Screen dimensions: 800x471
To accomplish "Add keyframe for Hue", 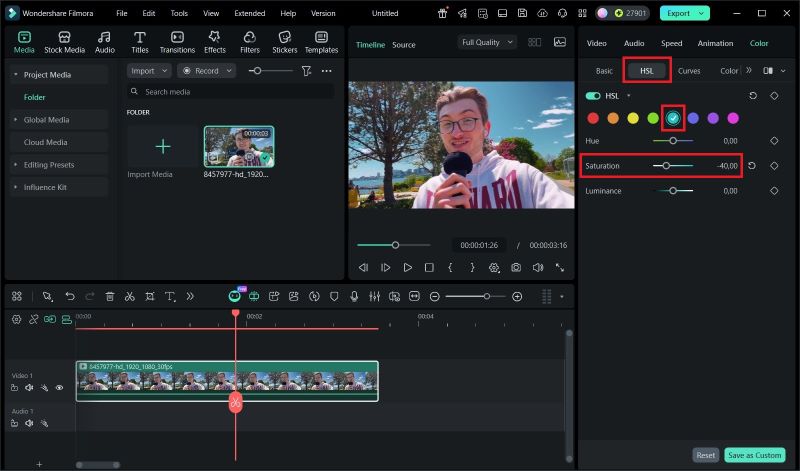I will [774, 141].
